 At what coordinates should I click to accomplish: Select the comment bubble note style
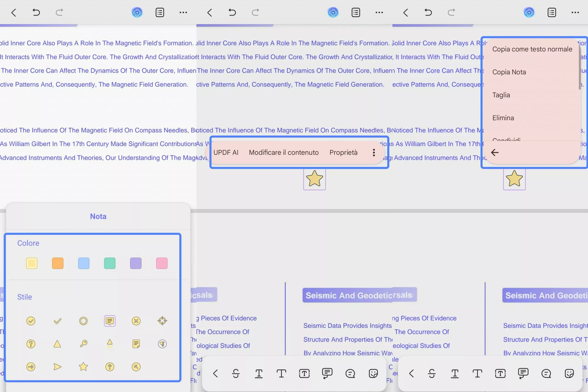point(110,321)
